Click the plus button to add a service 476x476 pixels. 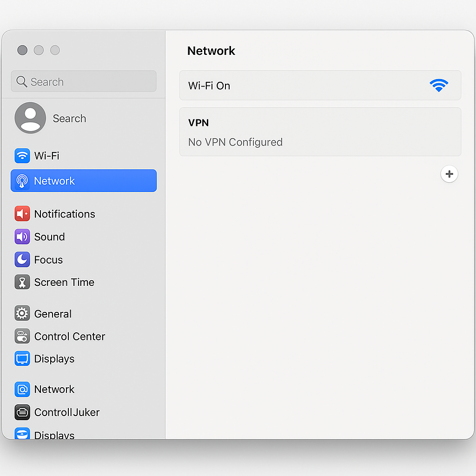click(449, 174)
